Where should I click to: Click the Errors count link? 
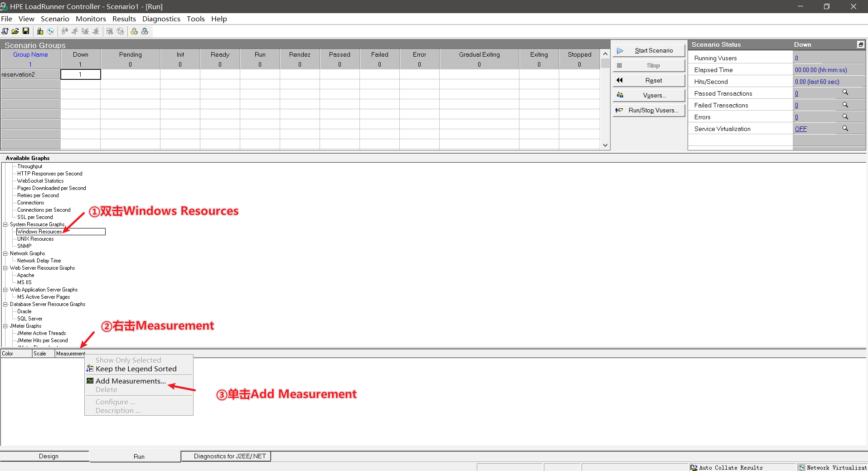click(796, 117)
